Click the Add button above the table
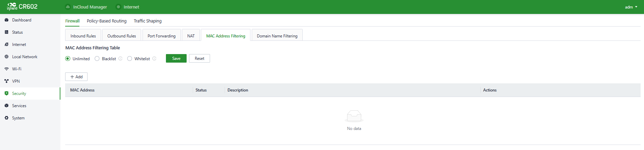The width and height of the screenshot is (644, 150). 76,77
